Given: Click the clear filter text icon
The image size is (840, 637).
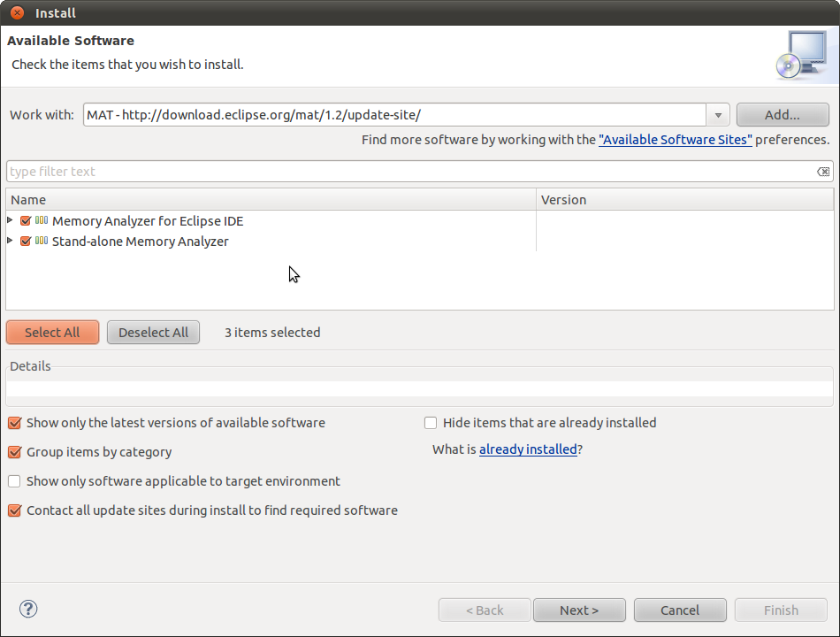Looking at the screenshot, I should pyautogui.click(x=823, y=172).
